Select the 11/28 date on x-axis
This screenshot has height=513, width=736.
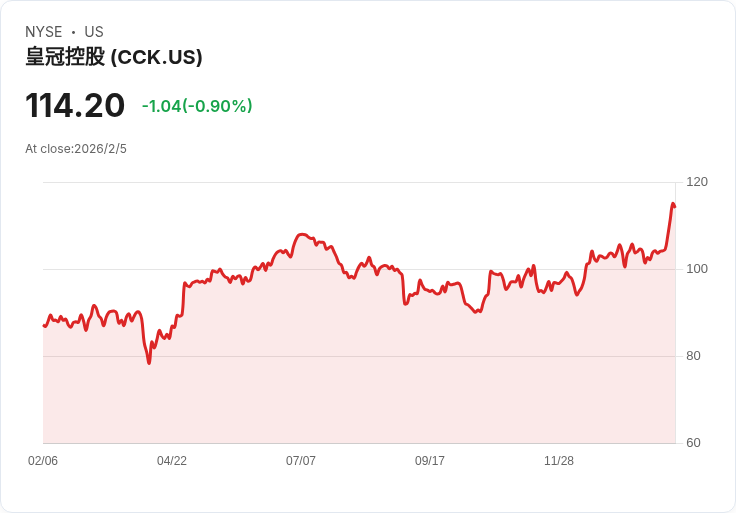(x=559, y=461)
